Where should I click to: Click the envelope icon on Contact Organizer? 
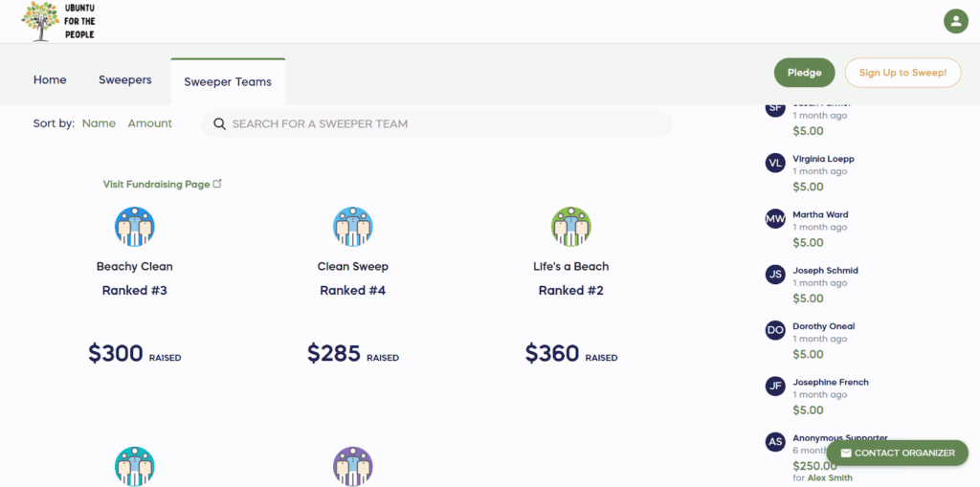coord(846,454)
